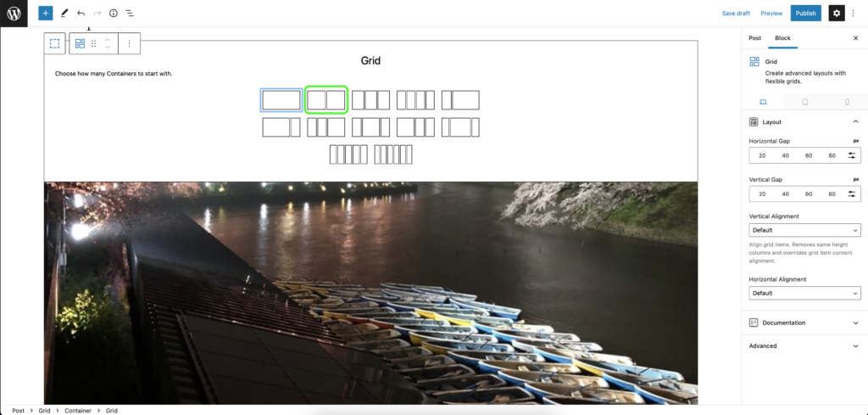Switch to mobile device view
The width and height of the screenshot is (868, 415).
tap(847, 102)
